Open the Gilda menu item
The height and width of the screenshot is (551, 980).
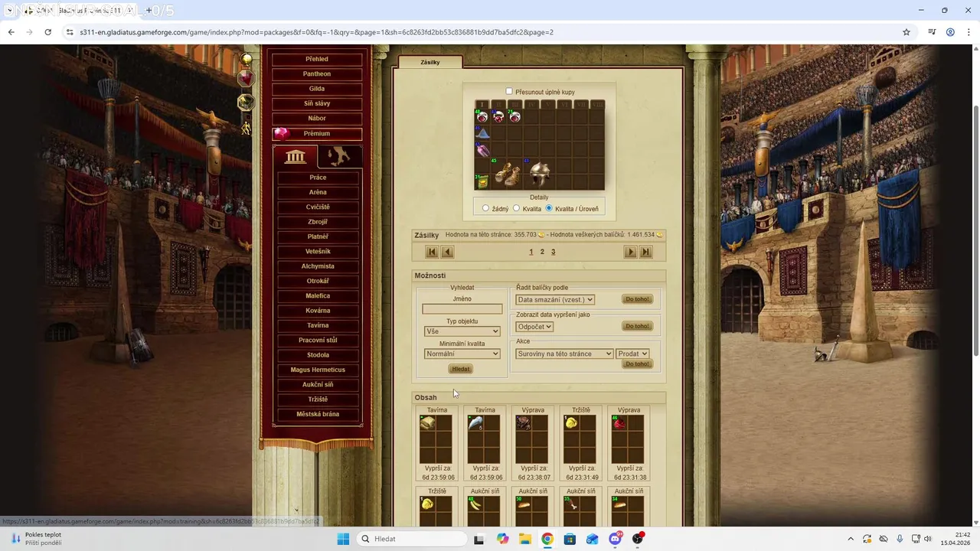tap(317, 89)
